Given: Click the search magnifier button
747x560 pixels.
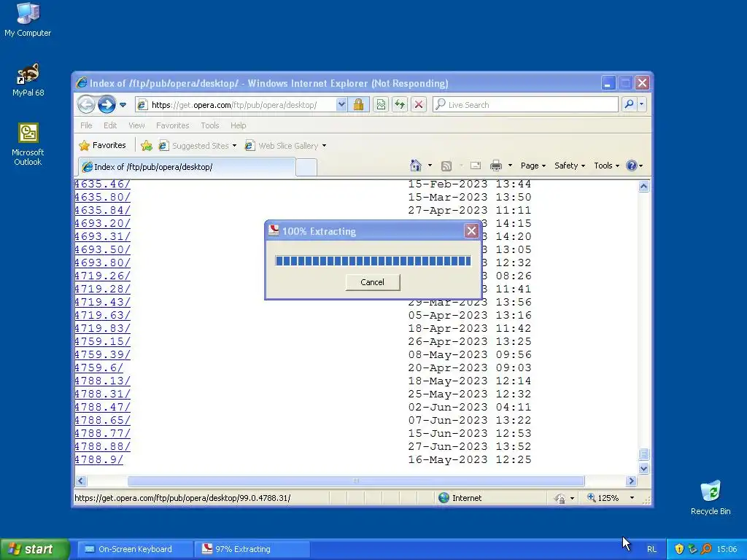Looking at the screenshot, I should point(629,104).
